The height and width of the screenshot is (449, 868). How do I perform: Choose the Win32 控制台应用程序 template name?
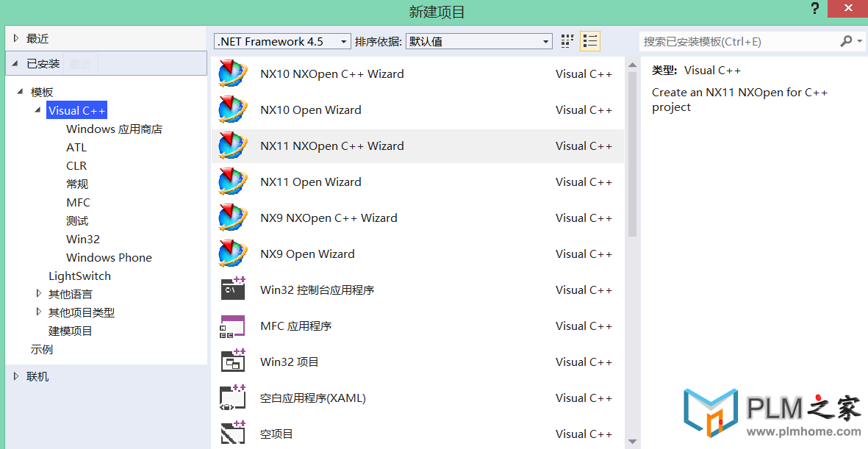click(x=318, y=290)
